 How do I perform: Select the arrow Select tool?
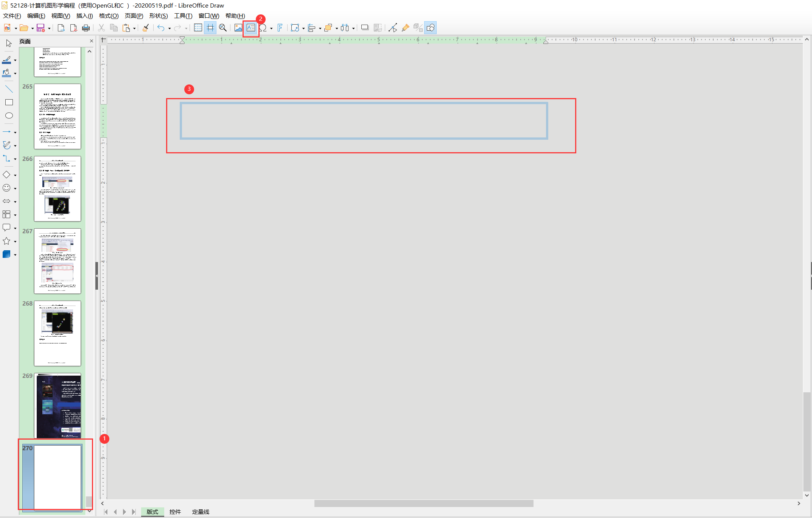(x=9, y=43)
